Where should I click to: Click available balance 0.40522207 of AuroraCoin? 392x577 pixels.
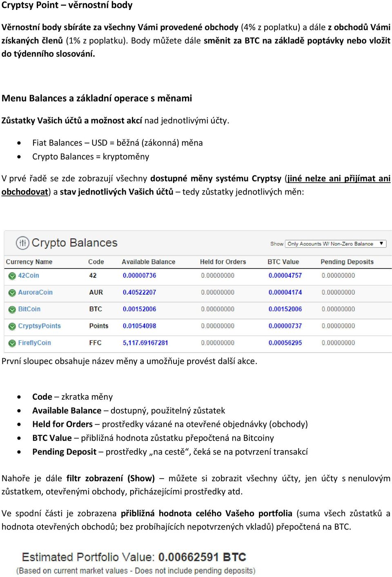point(139,292)
